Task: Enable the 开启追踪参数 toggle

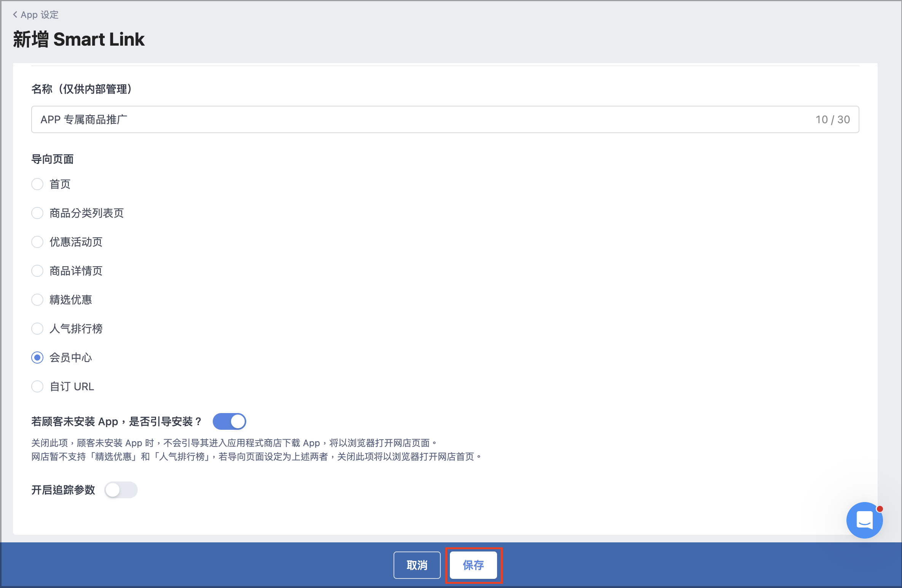Action: (121, 490)
